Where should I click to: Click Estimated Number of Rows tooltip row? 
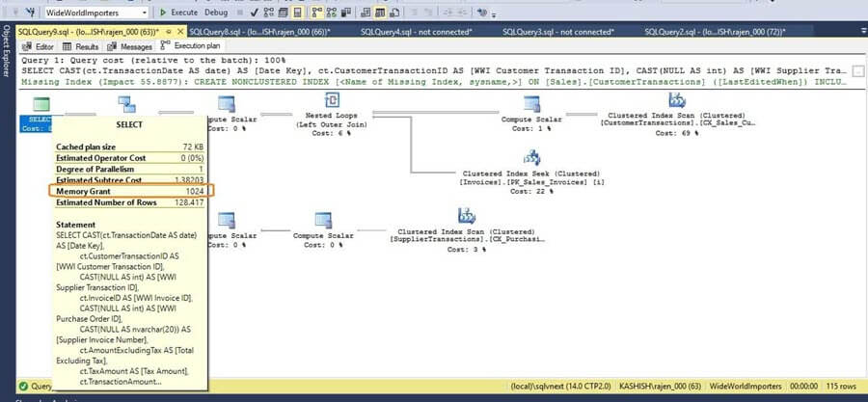point(130,202)
